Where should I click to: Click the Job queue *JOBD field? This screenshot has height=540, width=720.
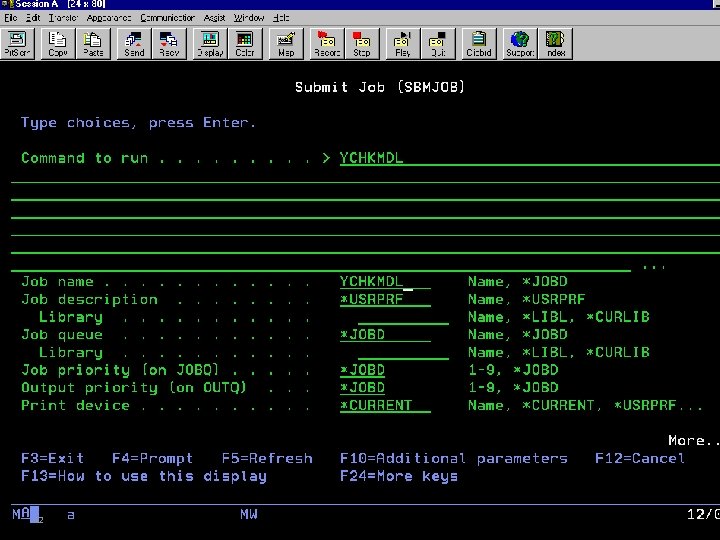point(385,335)
